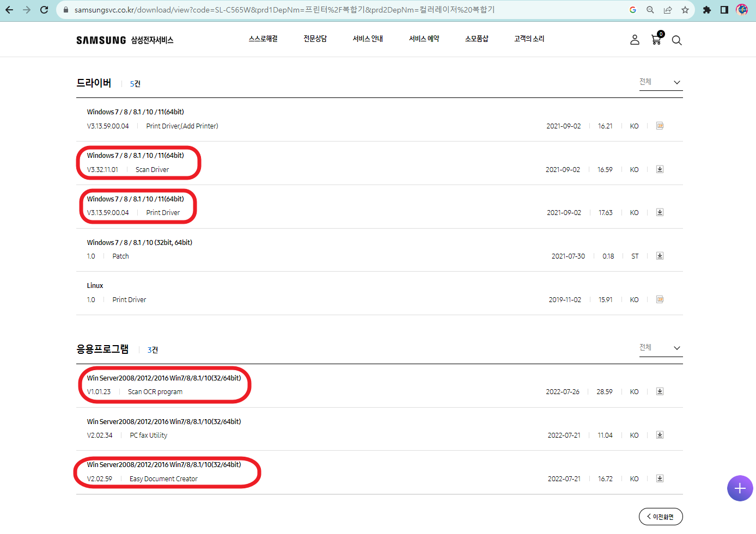The image size is (756, 534).
Task: Click the 2021-07-30 date of Patch
Action: tap(568, 256)
